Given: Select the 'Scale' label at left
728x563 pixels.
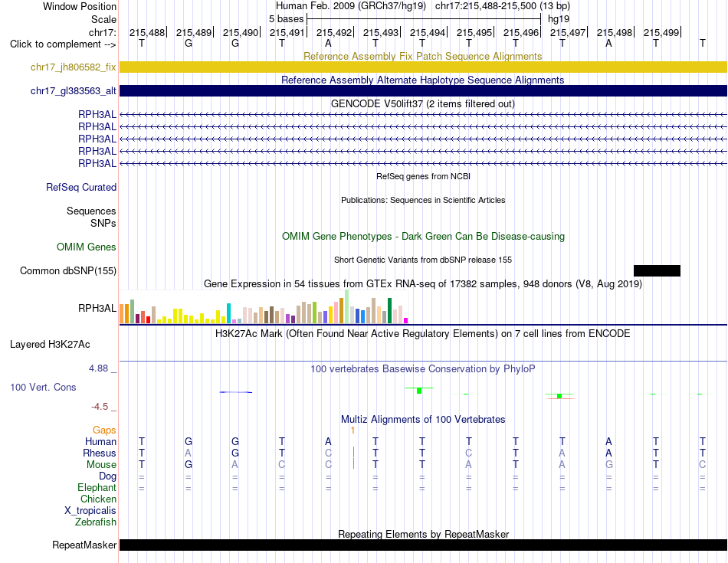Looking at the screenshot, I should [x=103, y=19].
